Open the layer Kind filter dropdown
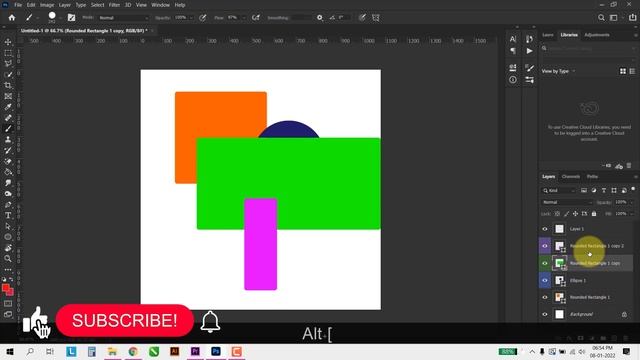 point(559,191)
